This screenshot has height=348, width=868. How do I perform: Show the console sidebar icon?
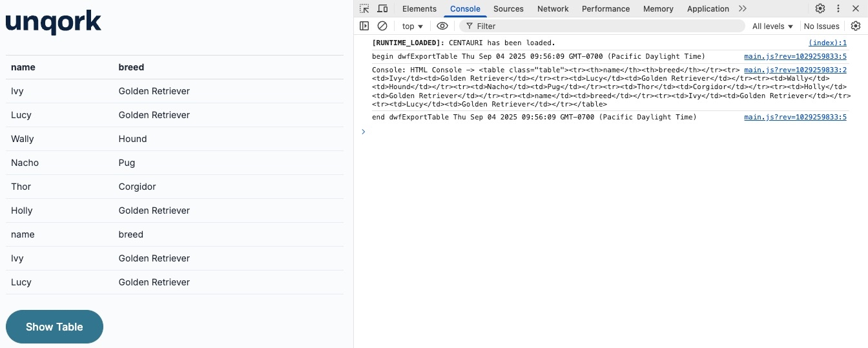364,26
